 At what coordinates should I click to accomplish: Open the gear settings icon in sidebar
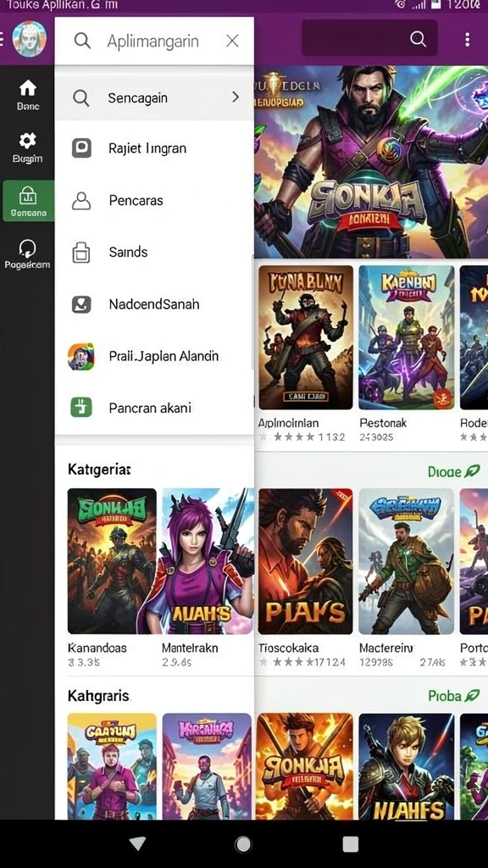[28, 141]
